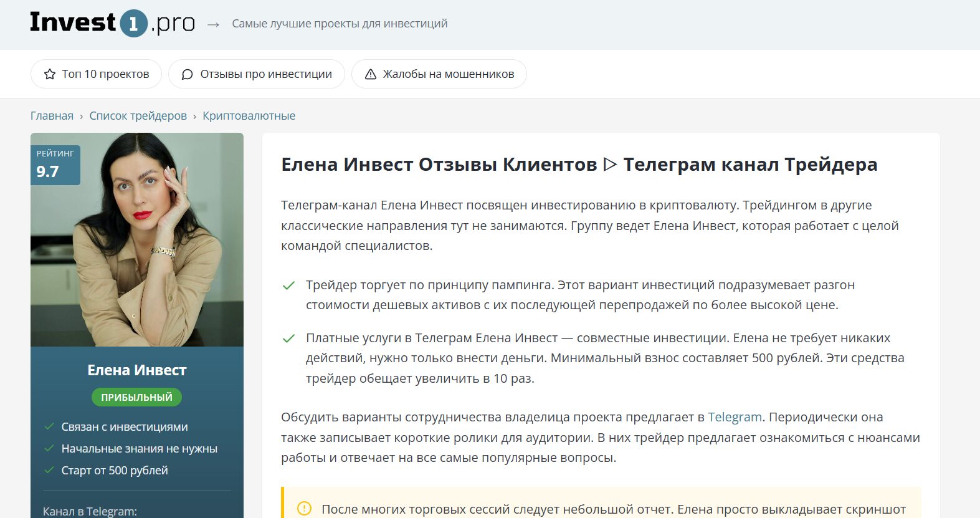Click the Invest1.pro site logo
Viewport: 980px width, 518px height.
click(112, 23)
